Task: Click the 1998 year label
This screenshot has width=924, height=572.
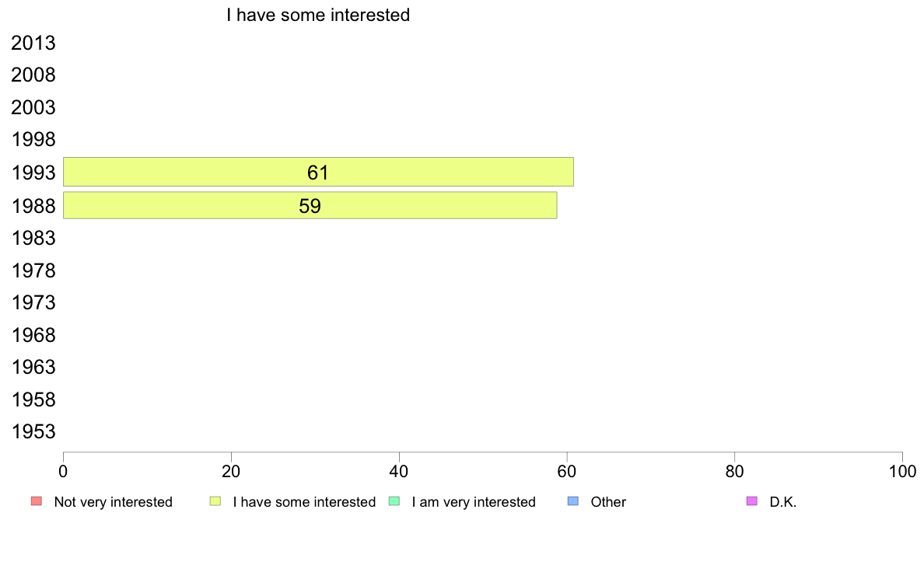Action: point(33,140)
